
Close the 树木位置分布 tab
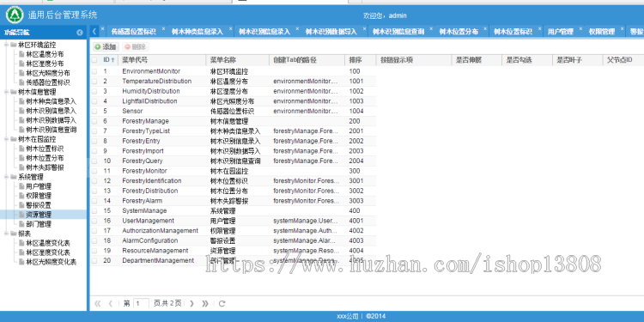(485, 29)
